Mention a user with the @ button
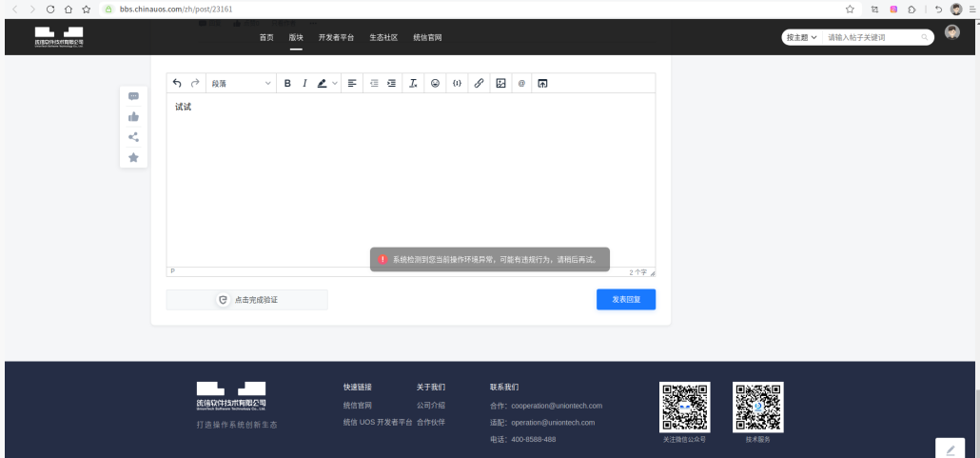The height and width of the screenshot is (458, 980). (x=521, y=83)
